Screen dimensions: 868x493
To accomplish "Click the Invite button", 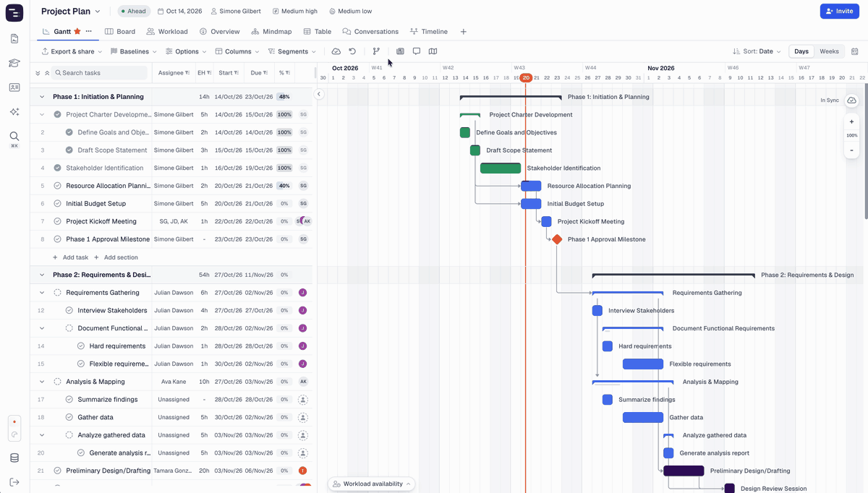I will tap(840, 12).
